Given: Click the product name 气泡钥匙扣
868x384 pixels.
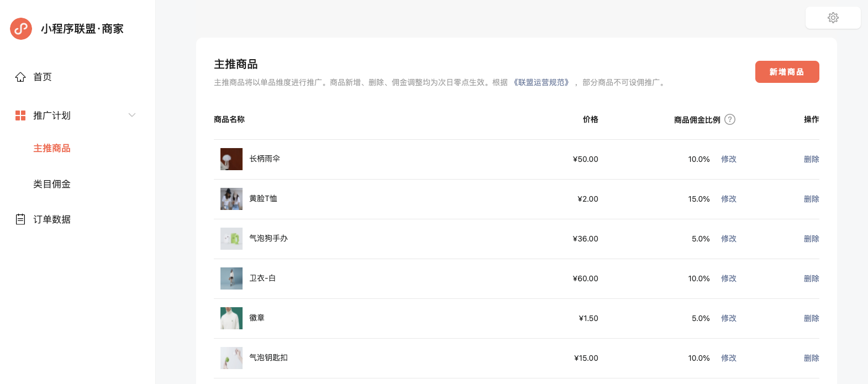Looking at the screenshot, I should [x=269, y=357].
